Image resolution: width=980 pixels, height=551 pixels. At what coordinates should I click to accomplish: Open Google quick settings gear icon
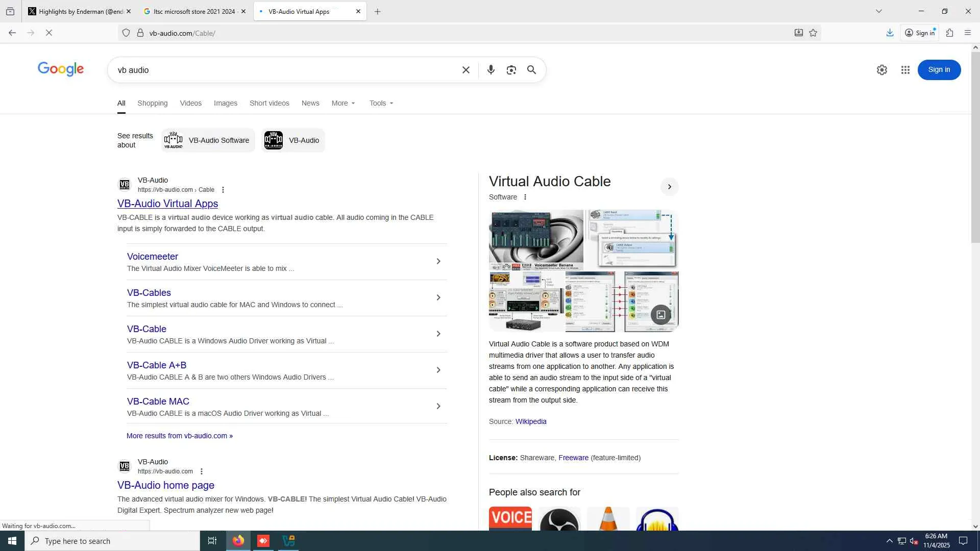(x=881, y=70)
